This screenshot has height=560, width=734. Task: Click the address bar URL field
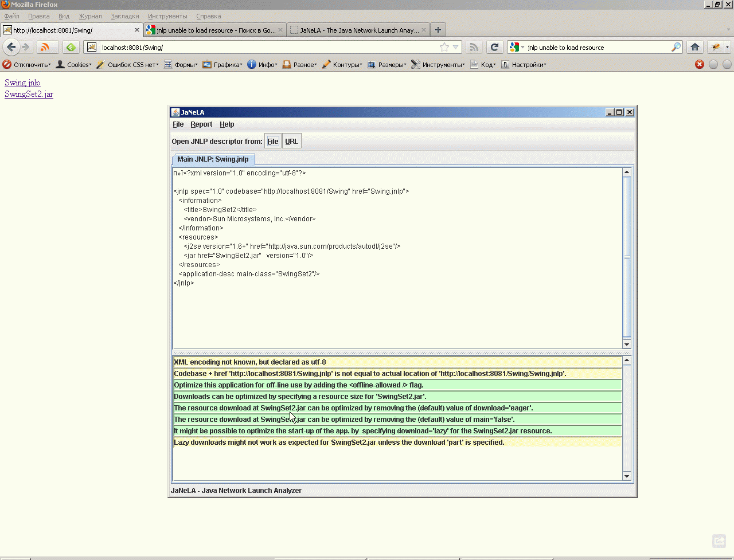[x=268, y=48]
